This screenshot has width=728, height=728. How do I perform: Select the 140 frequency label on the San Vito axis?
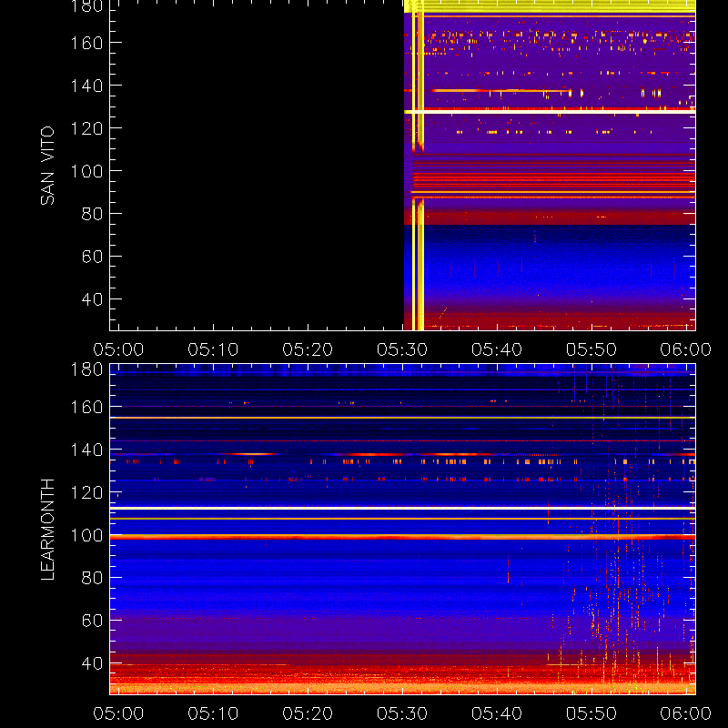tap(86, 86)
